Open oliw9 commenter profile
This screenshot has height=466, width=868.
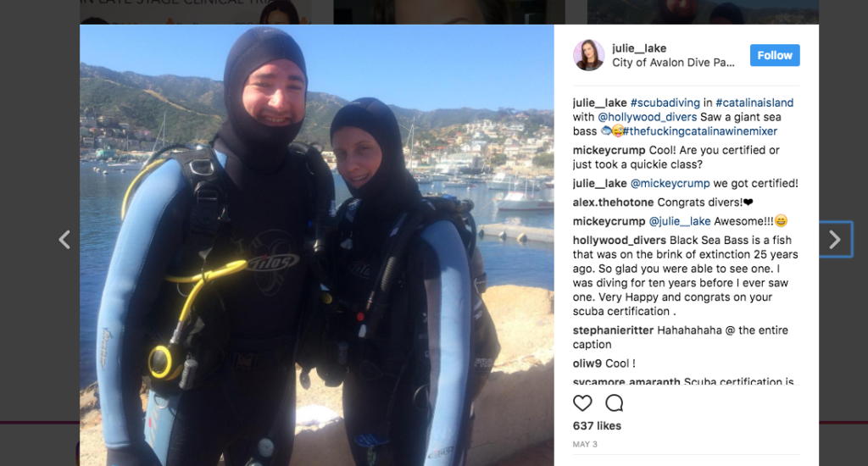tap(587, 363)
